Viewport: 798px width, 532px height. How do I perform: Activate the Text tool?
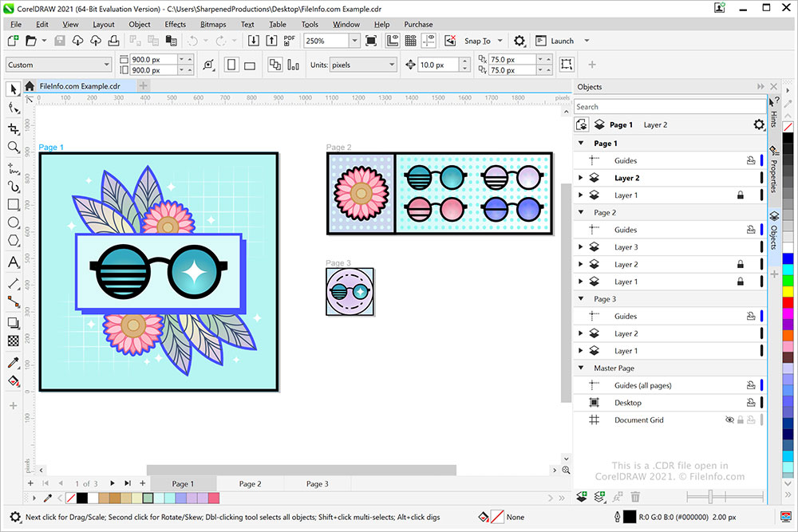[x=13, y=262]
